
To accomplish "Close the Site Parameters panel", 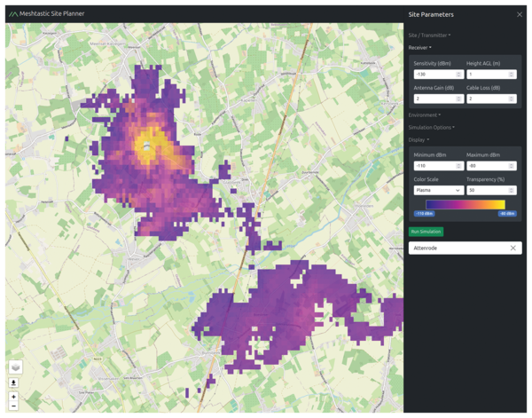I will pyautogui.click(x=520, y=15).
